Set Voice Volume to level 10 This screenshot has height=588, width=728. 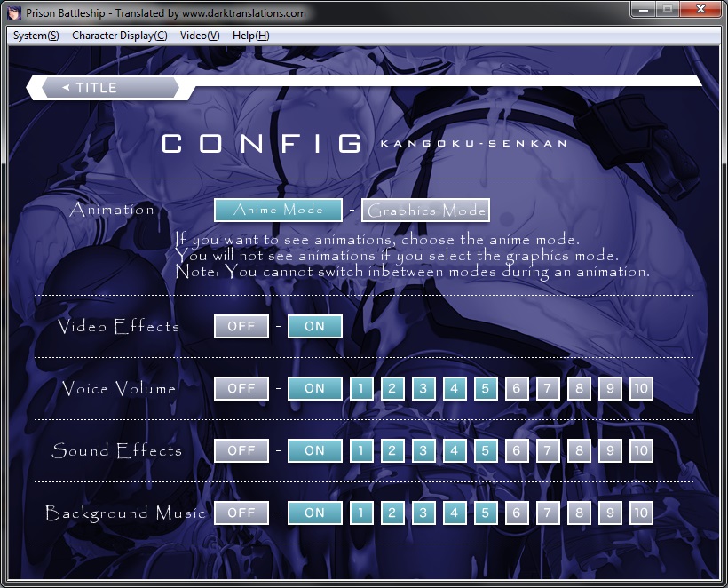click(x=641, y=388)
